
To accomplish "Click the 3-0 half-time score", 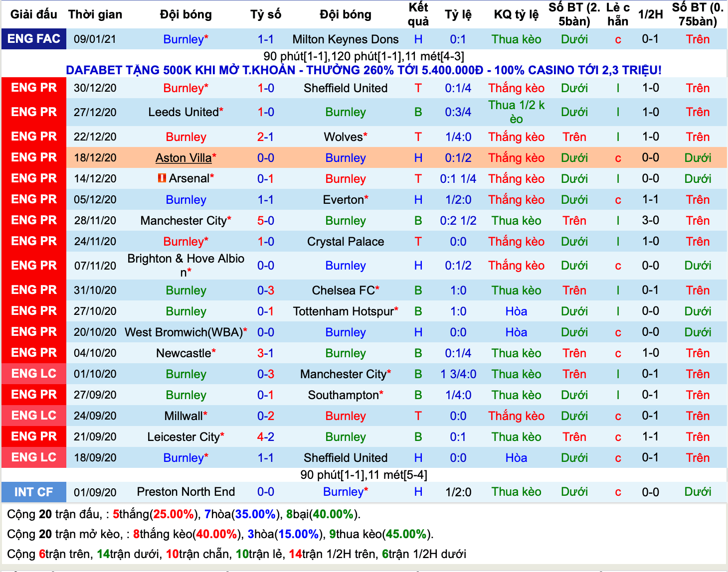I will tap(651, 220).
